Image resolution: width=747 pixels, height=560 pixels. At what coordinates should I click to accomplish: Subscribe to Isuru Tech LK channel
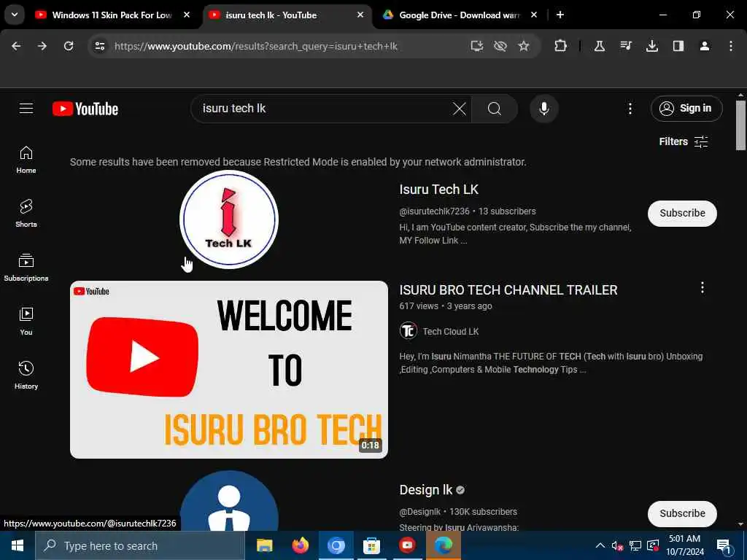[682, 213]
